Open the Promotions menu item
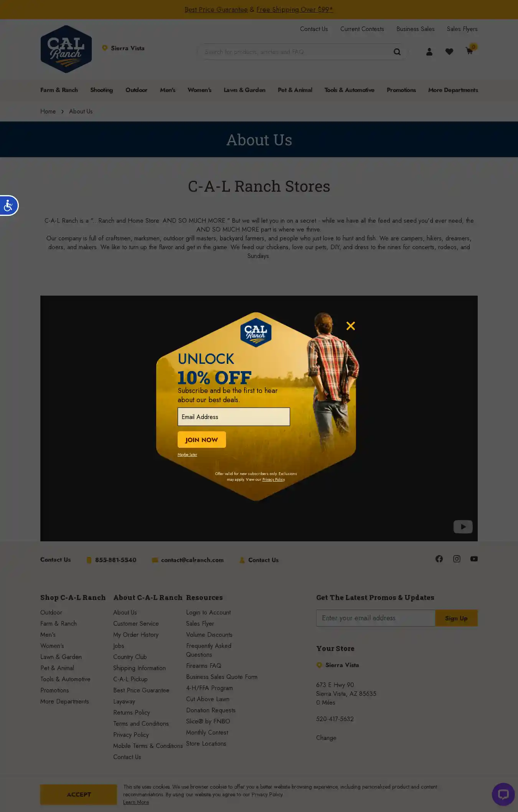 (x=401, y=90)
